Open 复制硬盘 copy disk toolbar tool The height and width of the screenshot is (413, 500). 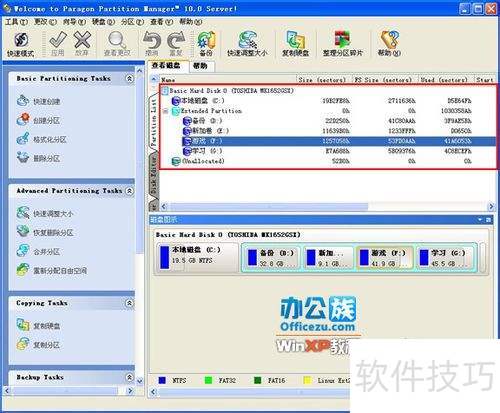point(295,44)
